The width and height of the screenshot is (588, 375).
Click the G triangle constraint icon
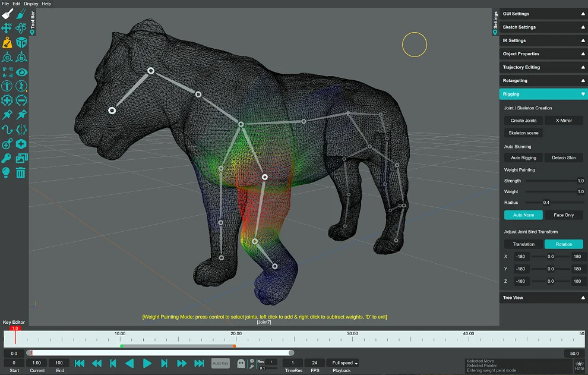pos(7,57)
